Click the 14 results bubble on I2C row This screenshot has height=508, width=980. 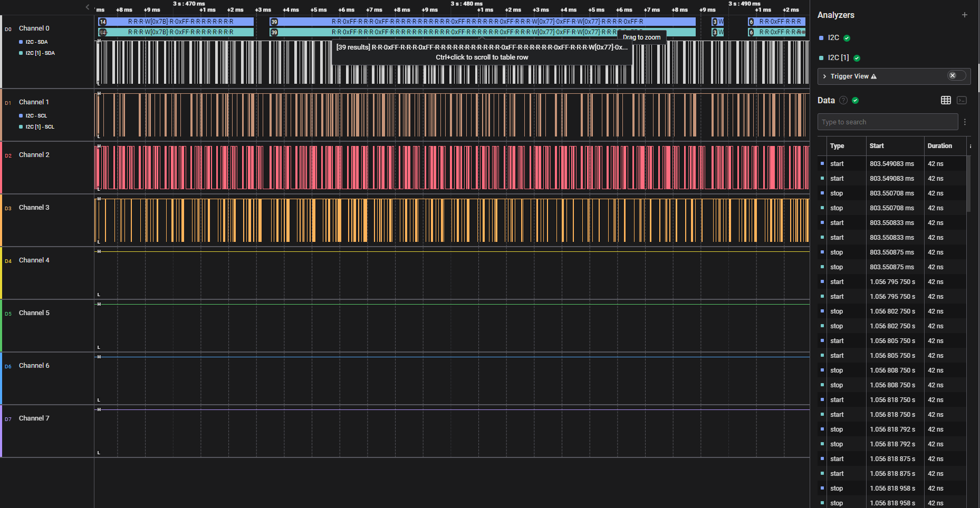pyautogui.click(x=103, y=22)
